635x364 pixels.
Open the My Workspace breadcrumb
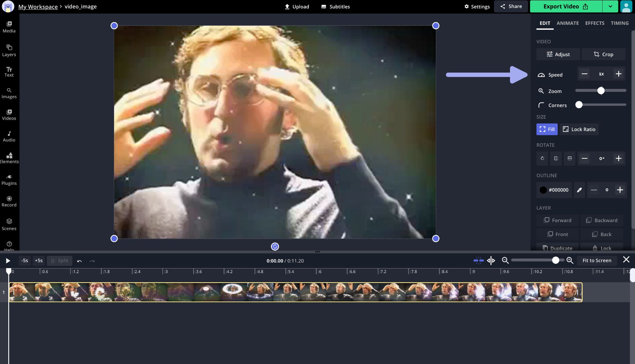tap(38, 7)
